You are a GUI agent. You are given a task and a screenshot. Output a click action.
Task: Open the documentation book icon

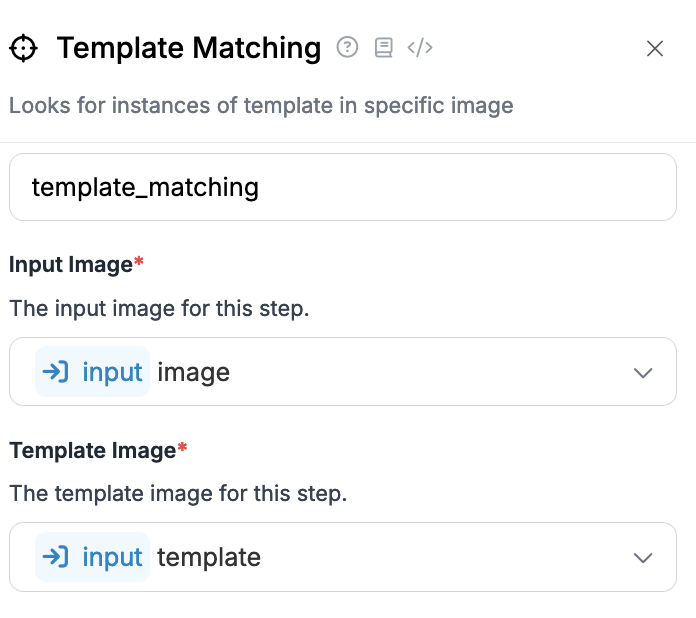click(x=384, y=48)
